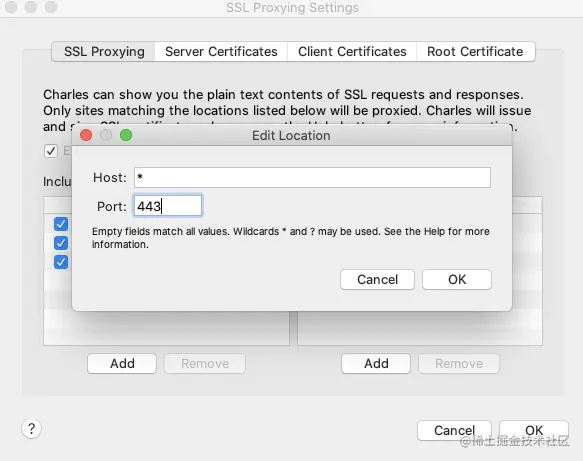Screen dimensions: 583x461
Task: Click into the Host input field
Action: pyautogui.click(x=312, y=177)
